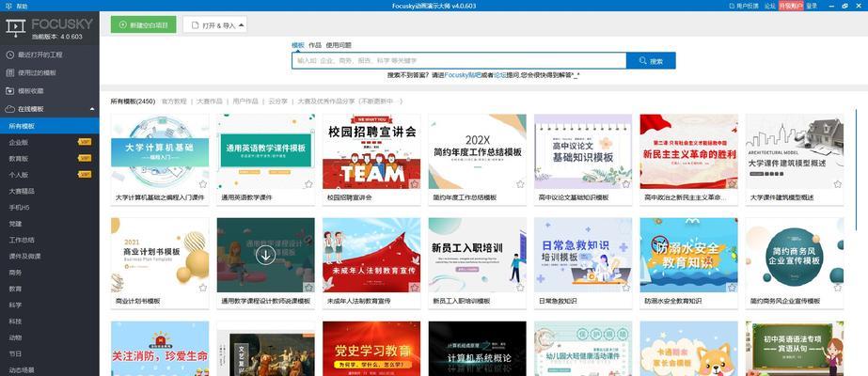Screen dimensions: 868x376
Task: Click download icon on 通用教学课程设计 thumbnail
Action: [x=266, y=255]
